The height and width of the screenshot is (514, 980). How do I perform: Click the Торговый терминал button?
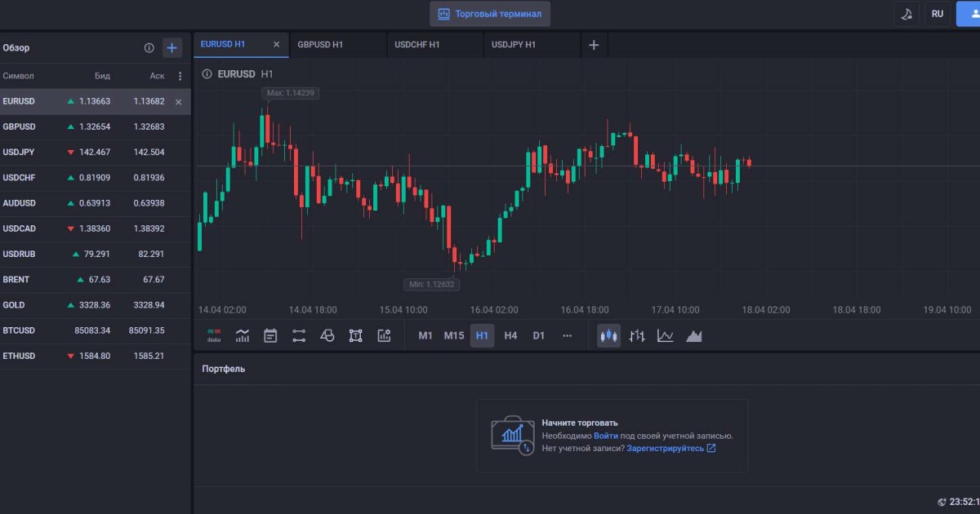click(x=490, y=14)
